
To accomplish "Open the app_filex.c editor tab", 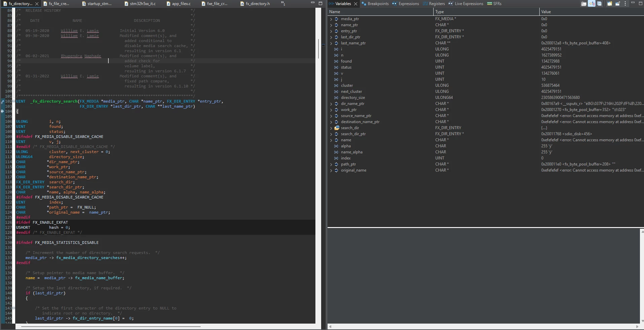I will (179, 4).
